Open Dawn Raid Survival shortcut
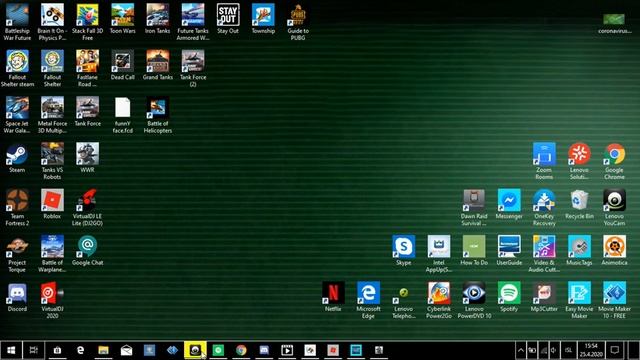640x360 pixels. [x=474, y=207]
